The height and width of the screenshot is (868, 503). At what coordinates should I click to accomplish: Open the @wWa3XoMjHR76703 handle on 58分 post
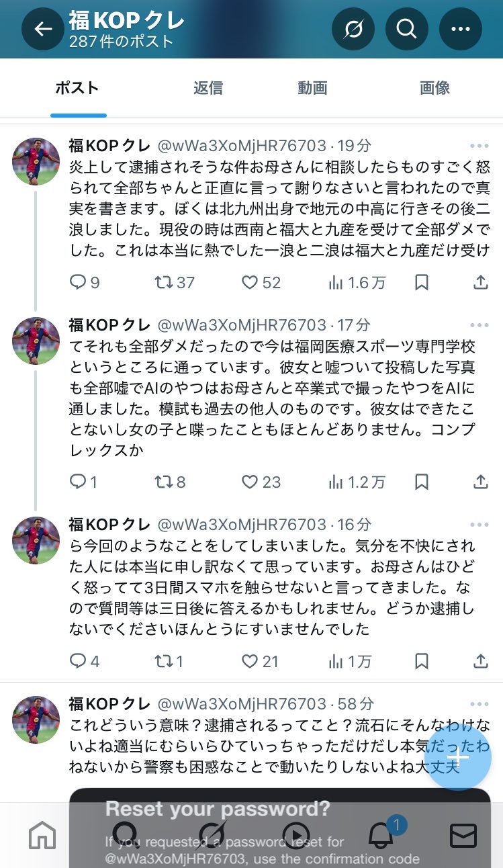(241, 704)
